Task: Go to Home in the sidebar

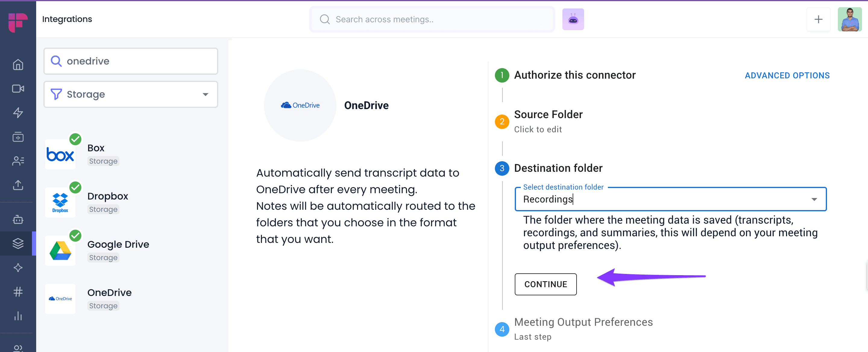Action: (18, 64)
